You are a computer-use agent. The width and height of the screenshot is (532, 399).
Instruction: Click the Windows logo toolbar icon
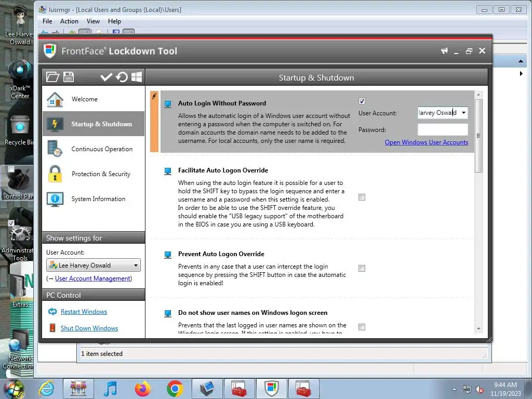pyautogui.click(x=137, y=77)
